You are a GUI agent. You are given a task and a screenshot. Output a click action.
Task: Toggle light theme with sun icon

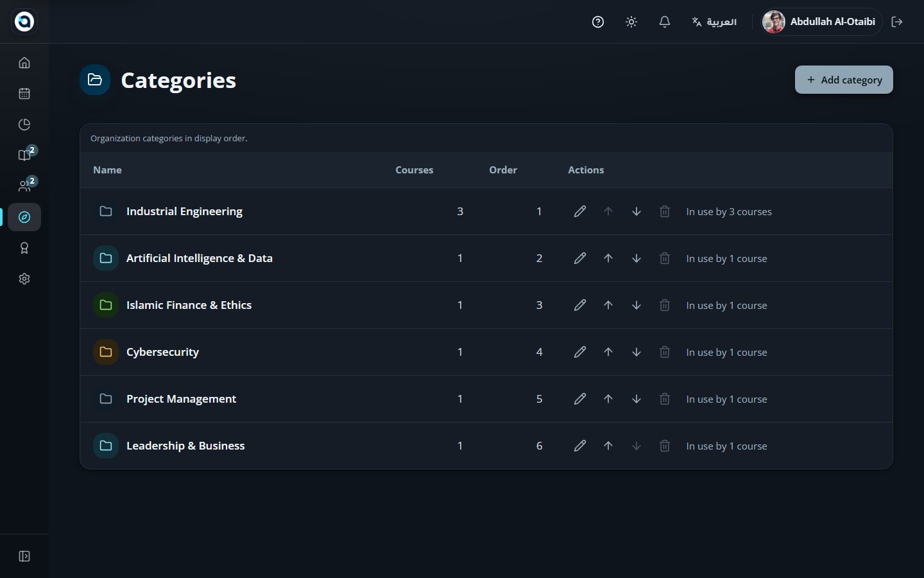coord(631,22)
